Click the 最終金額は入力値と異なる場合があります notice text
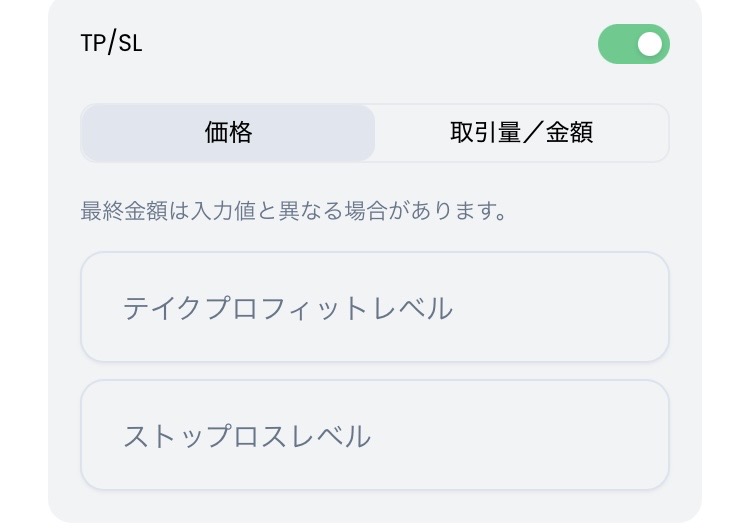 (293, 211)
